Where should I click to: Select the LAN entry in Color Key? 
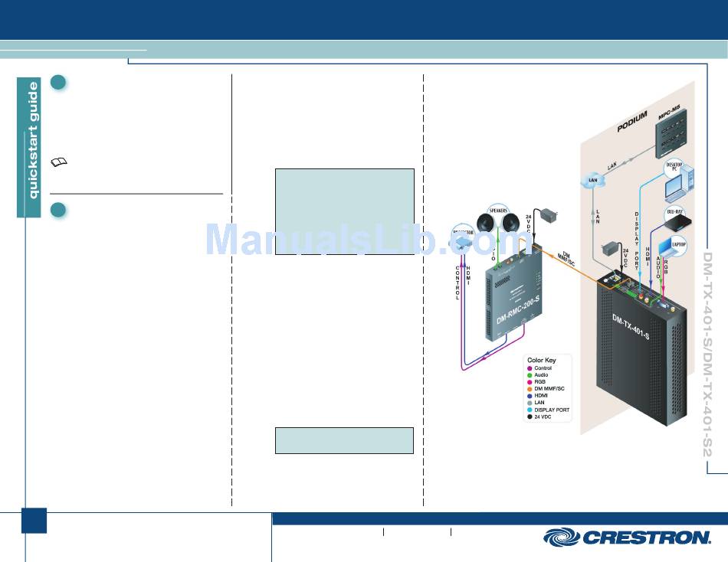pyautogui.click(x=536, y=403)
